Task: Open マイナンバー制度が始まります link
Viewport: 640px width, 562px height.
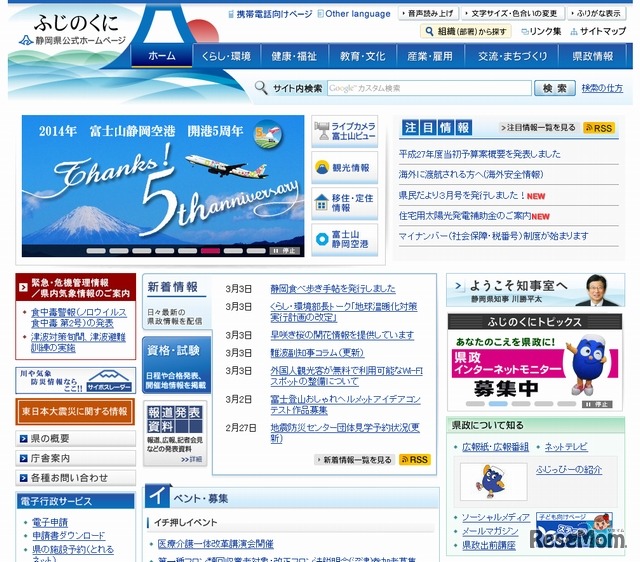Action: (493, 236)
